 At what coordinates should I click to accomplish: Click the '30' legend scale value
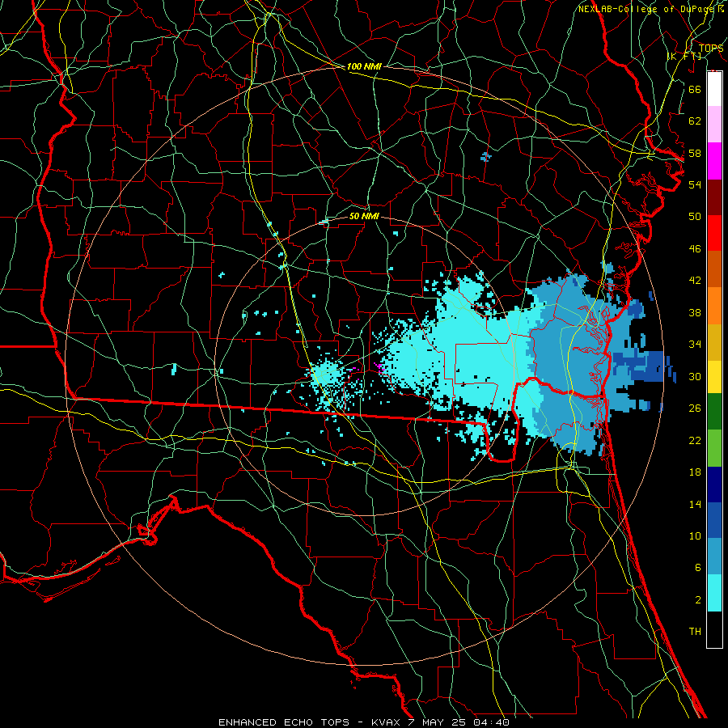click(x=695, y=376)
